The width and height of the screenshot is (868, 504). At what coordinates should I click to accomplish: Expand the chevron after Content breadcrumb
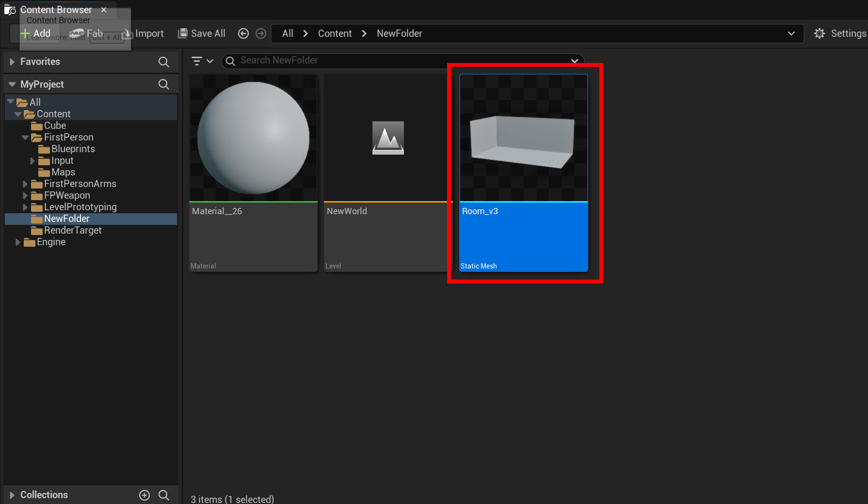[364, 33]
